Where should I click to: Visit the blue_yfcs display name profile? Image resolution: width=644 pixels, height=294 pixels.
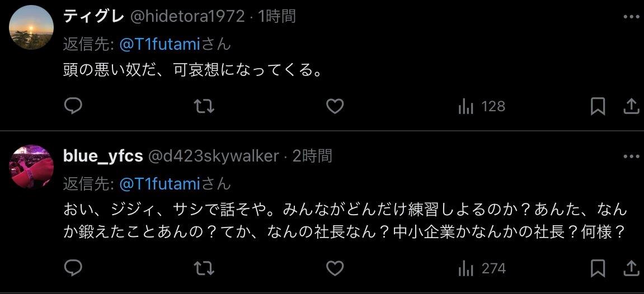103,157
